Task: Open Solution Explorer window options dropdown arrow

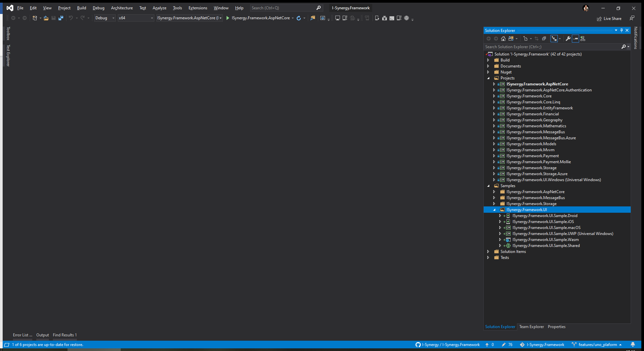Action: point(616,30)
